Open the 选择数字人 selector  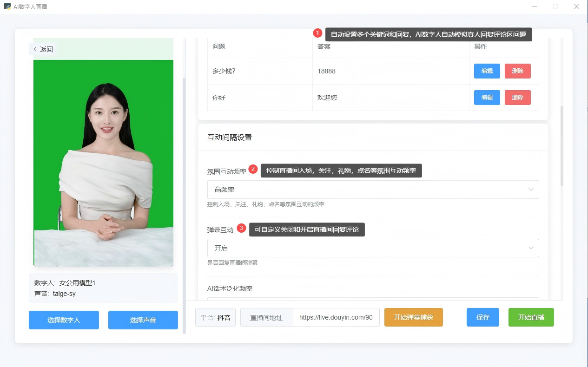[x=64, y=320]
